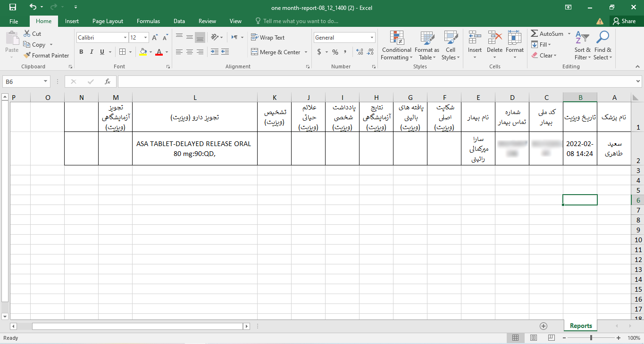The width and height of the screenshot is (644, 344).
Task: Copy the selected cells
Action: 34,45
